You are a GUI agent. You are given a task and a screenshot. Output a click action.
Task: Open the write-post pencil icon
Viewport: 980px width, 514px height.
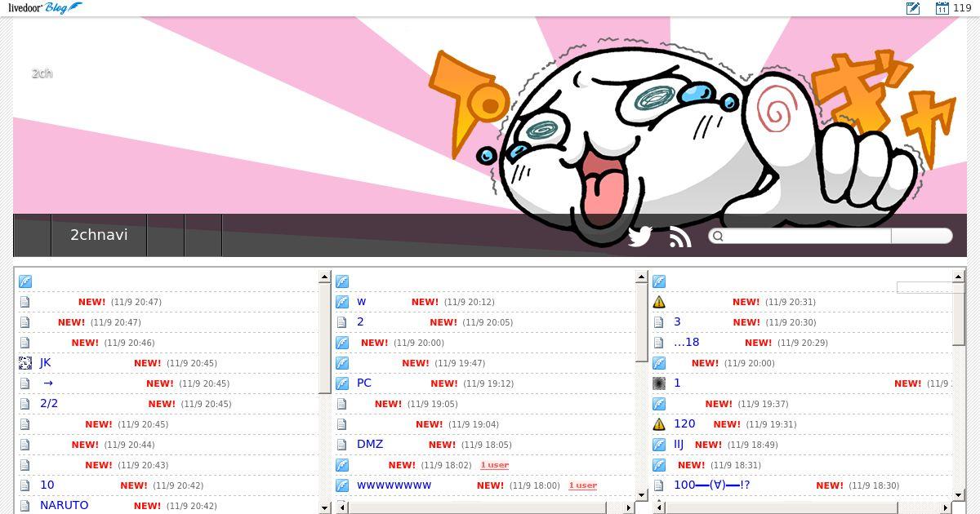[913, 8]
